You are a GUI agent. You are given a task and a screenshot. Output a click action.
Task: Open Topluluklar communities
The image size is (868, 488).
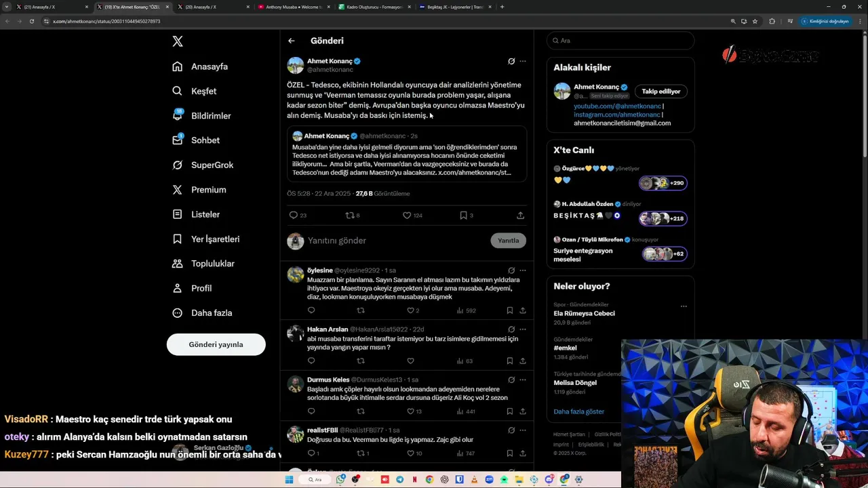[x=203, y=264]
